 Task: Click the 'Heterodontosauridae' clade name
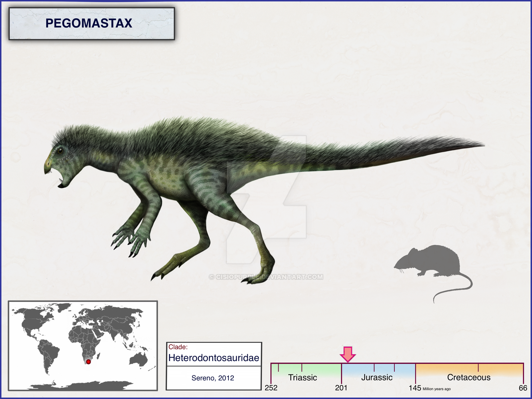[x=214, y=358]
